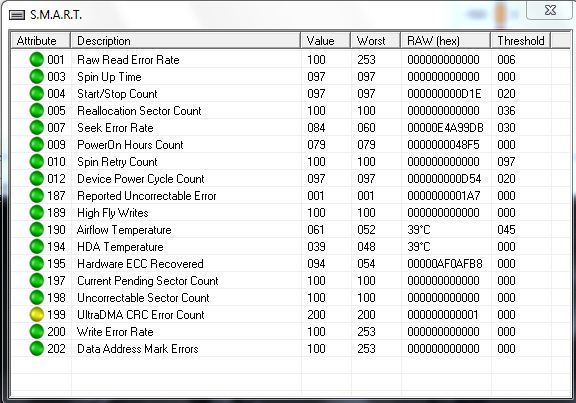Select the Seek Error Rate description
Viewport: 576px width, 403px height.
pos(115,127)
